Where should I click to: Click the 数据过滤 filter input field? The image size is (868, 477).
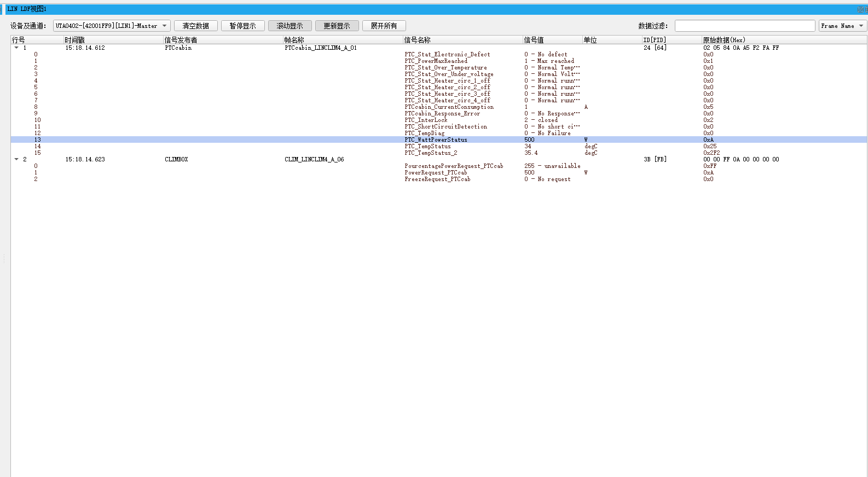coord(745,26)
